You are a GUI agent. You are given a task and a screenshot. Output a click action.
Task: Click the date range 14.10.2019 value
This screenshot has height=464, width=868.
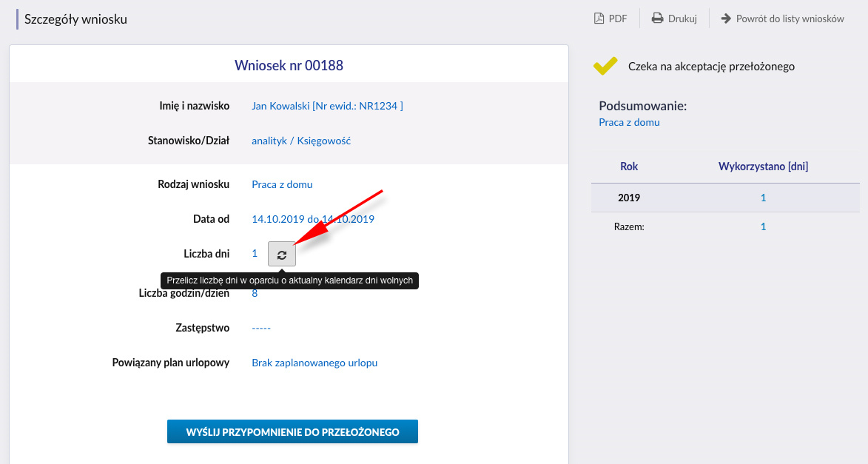(x=313, y=219)
